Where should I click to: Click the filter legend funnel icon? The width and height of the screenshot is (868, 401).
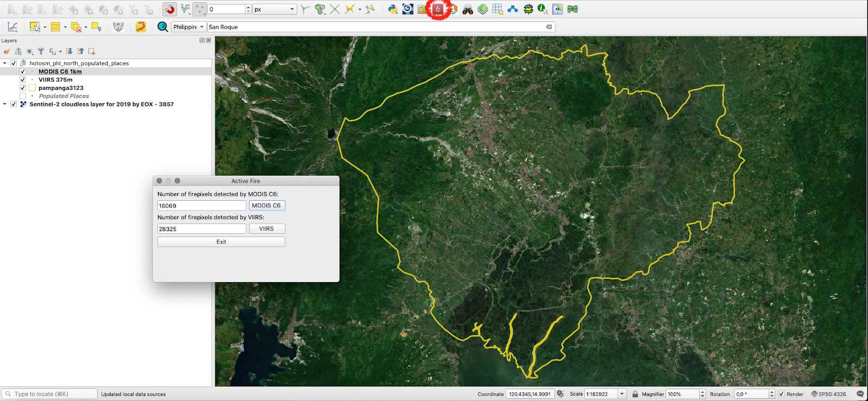pyautogui.click(x=41, y=52)
